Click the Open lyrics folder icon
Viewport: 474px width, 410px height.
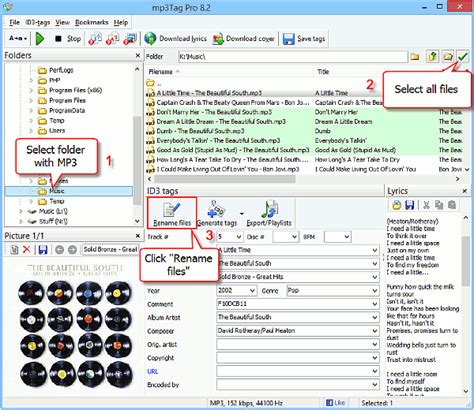[x=396, y=205]
